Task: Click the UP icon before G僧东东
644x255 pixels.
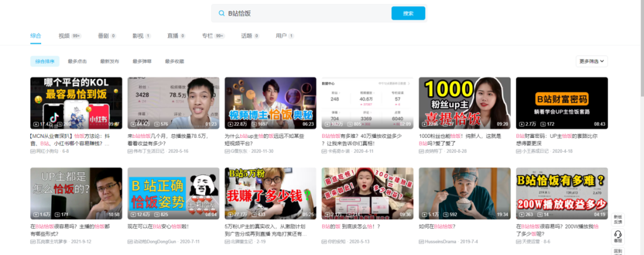Action: (x=227, y=151)
